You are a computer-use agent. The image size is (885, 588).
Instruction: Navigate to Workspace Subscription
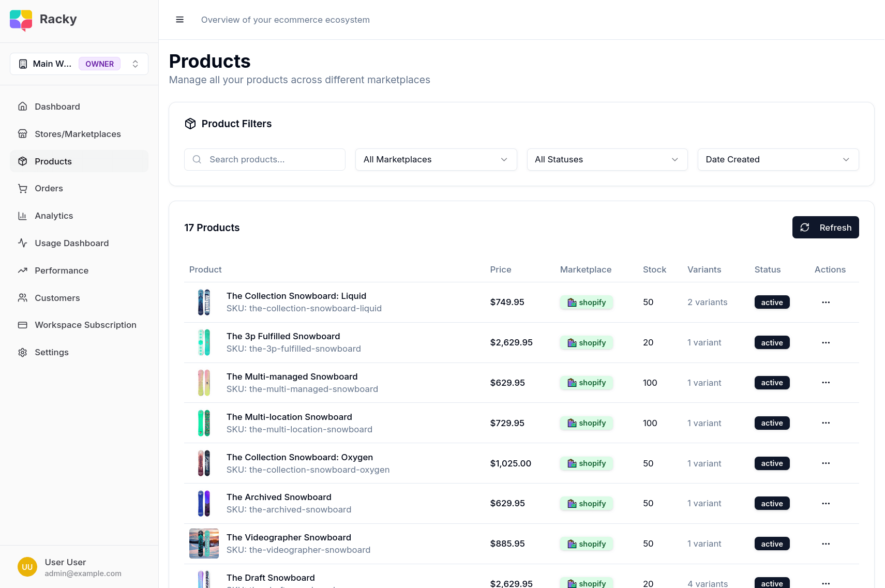click(x=85, y=325)
